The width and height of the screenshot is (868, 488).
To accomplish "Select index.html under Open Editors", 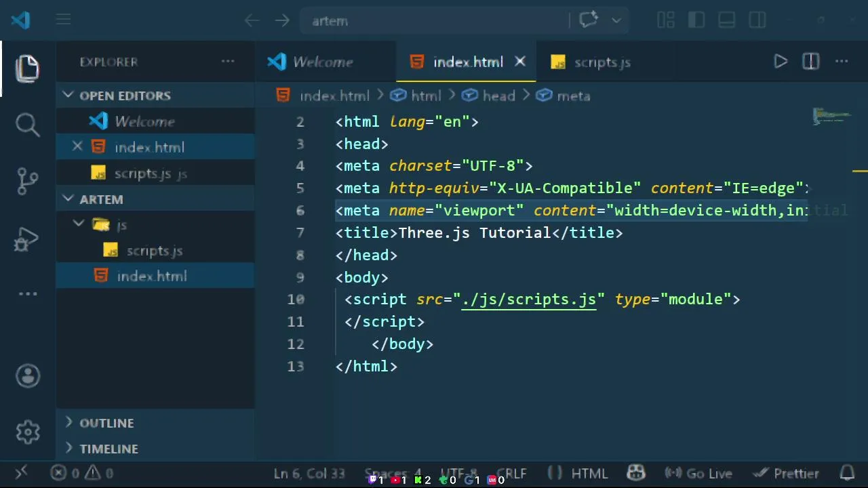I will coord(155,148).
